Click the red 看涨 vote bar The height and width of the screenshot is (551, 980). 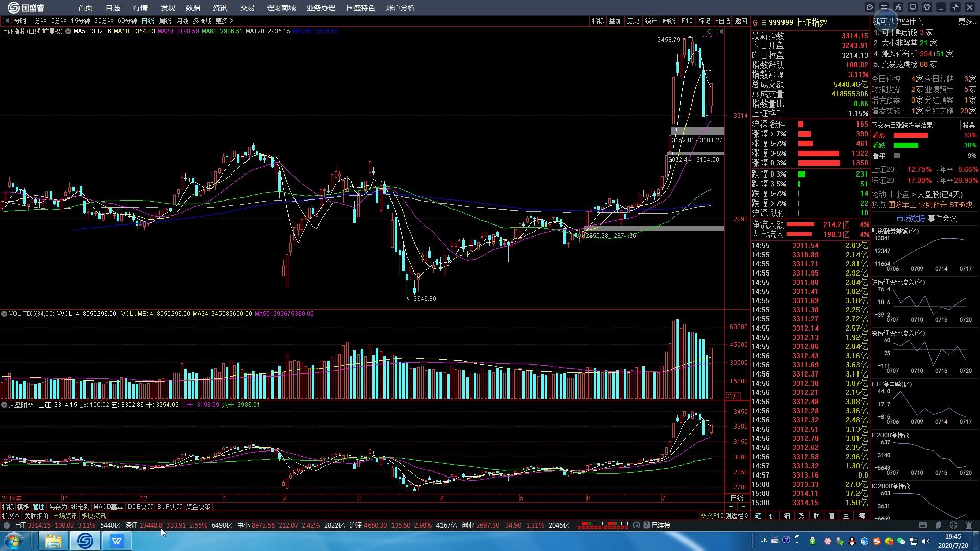click(911, 135)
